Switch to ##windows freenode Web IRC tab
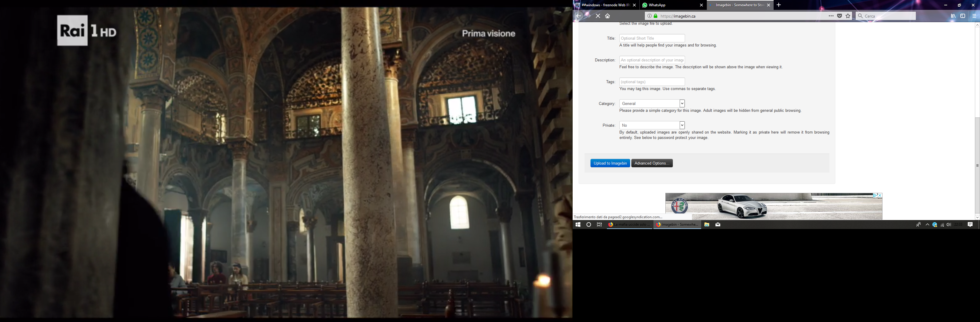Image resolution: width=980 pixels, height=322 pixels. click(x=606, y=5)
